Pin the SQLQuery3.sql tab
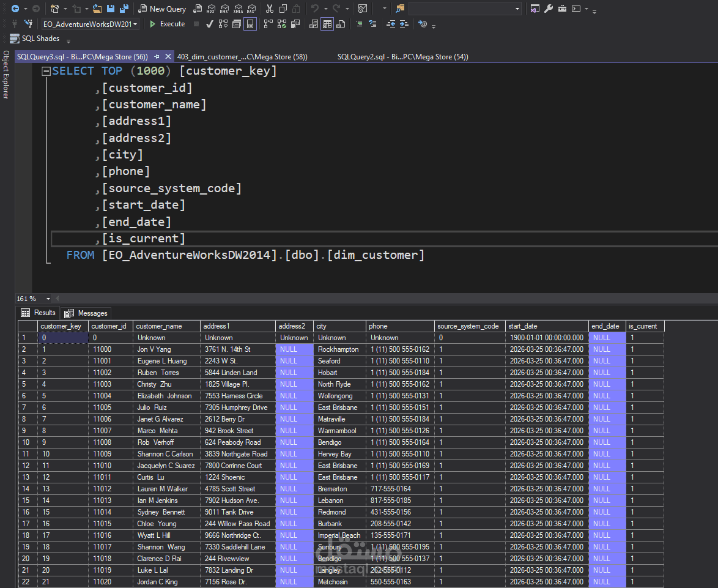This screenshot has width=718, height=588. 157,56
